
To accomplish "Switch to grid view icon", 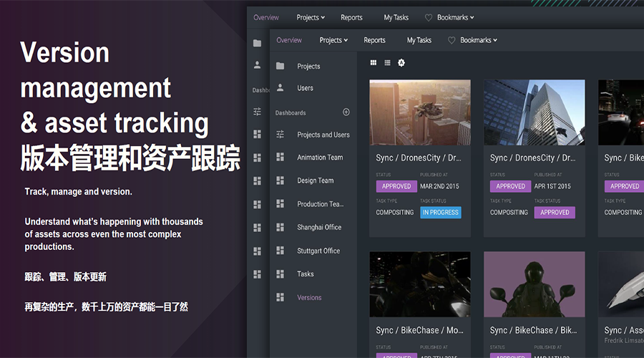I will click(374, 62).
